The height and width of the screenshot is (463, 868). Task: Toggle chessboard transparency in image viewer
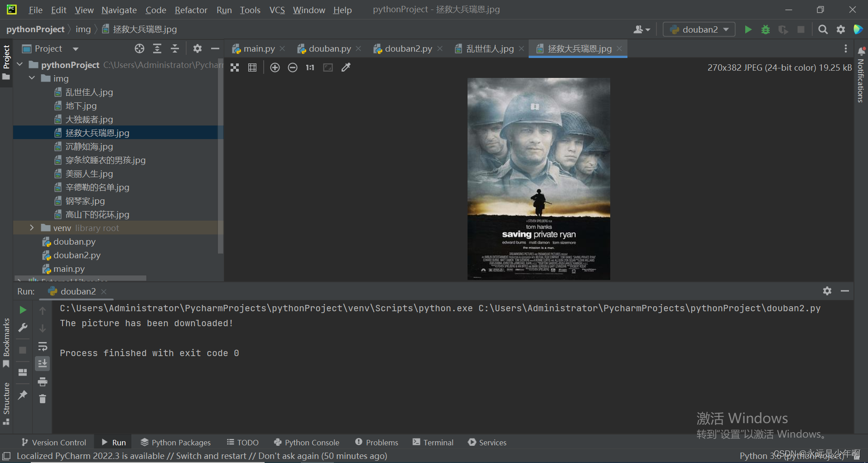(x=235, y=68)
